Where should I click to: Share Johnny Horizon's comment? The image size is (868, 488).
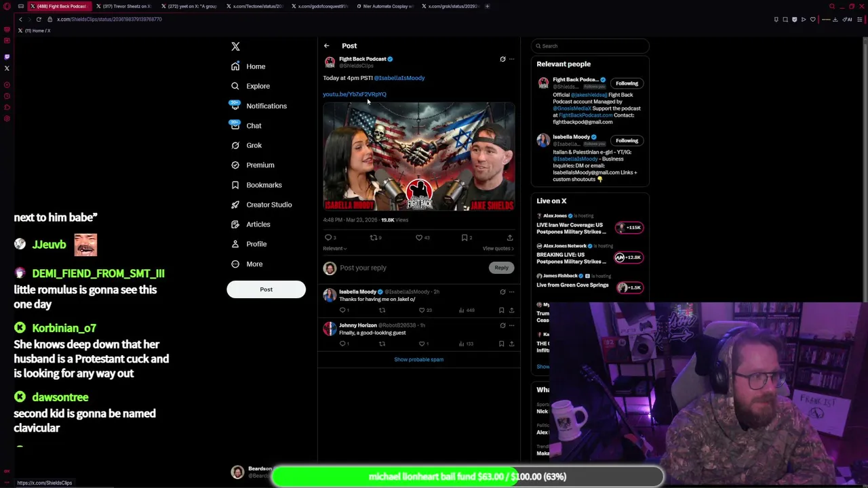511,344
